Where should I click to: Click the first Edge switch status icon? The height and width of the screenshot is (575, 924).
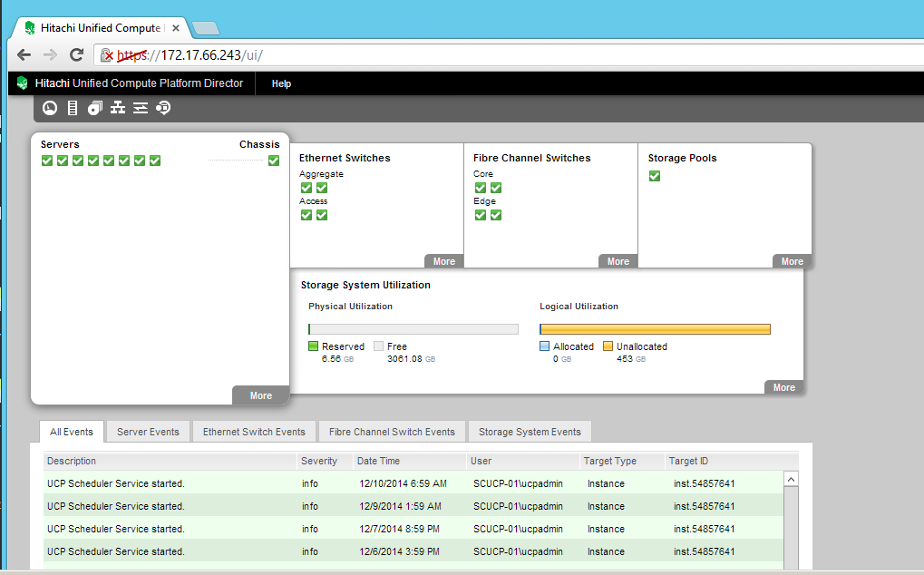click(481, 214)
